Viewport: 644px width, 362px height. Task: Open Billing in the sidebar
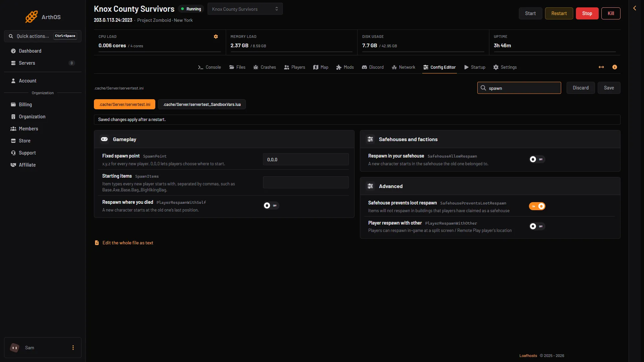pyautogui.click(x=43, y=105)
